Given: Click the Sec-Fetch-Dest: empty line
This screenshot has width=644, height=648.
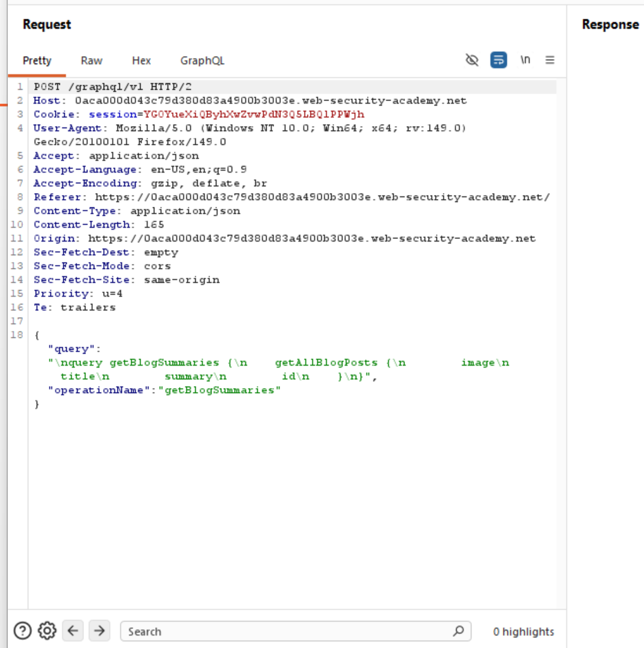Looking at the screenshot, I should (x=106, y=252).
